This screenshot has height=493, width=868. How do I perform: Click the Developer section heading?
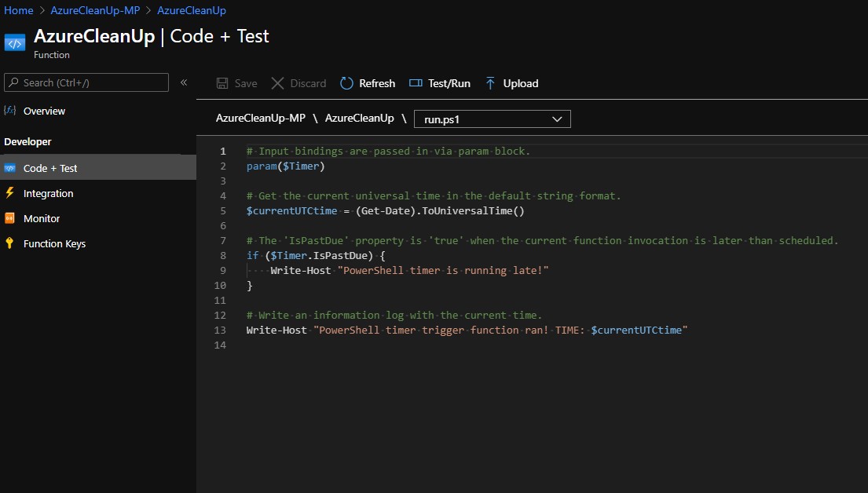pos(27,141)
